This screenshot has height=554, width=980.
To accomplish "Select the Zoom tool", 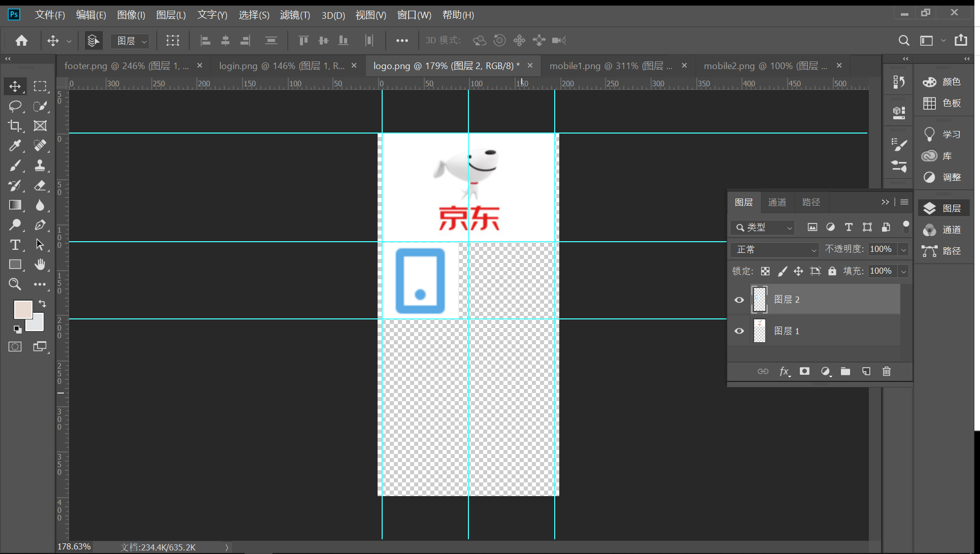I will tap(15, 284).
